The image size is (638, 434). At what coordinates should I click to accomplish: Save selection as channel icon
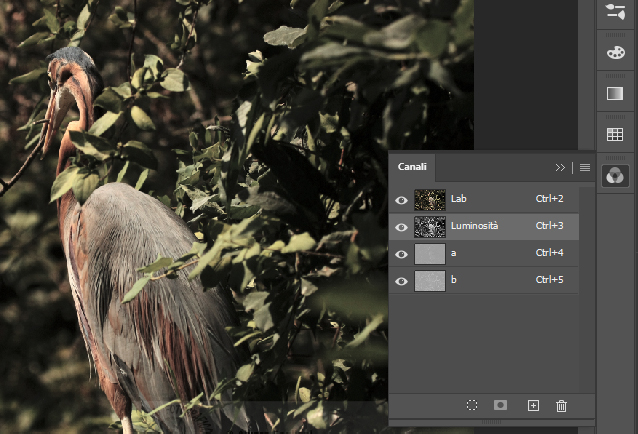[x=500, y=405]
